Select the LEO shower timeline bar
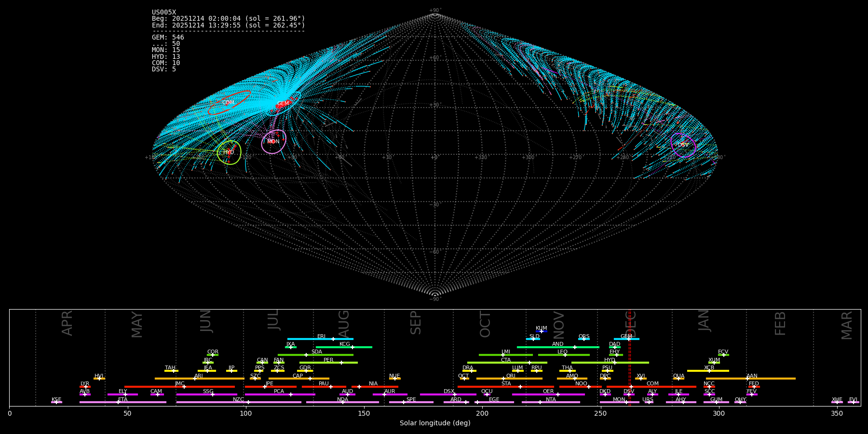 click(x=564, y=355)
